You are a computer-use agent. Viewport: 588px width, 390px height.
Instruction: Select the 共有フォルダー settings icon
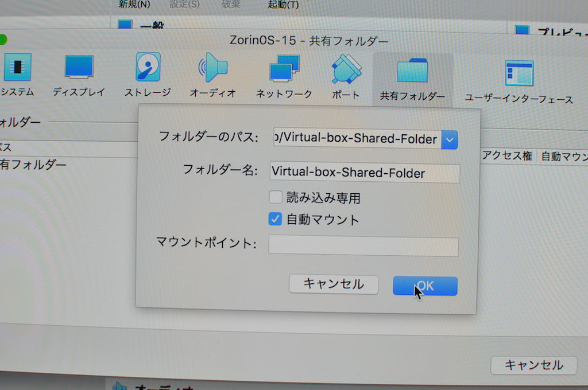coord(412,79)
